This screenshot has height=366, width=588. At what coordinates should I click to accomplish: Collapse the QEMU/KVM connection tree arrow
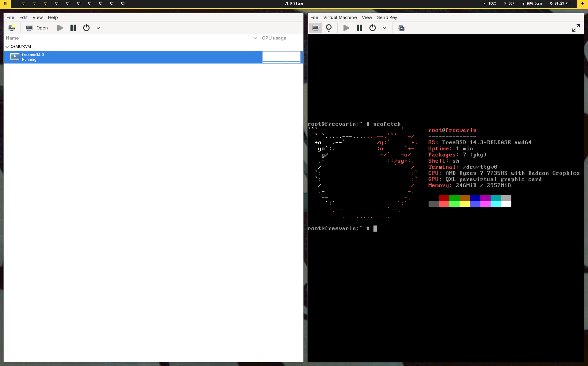[x=7, y=47]
